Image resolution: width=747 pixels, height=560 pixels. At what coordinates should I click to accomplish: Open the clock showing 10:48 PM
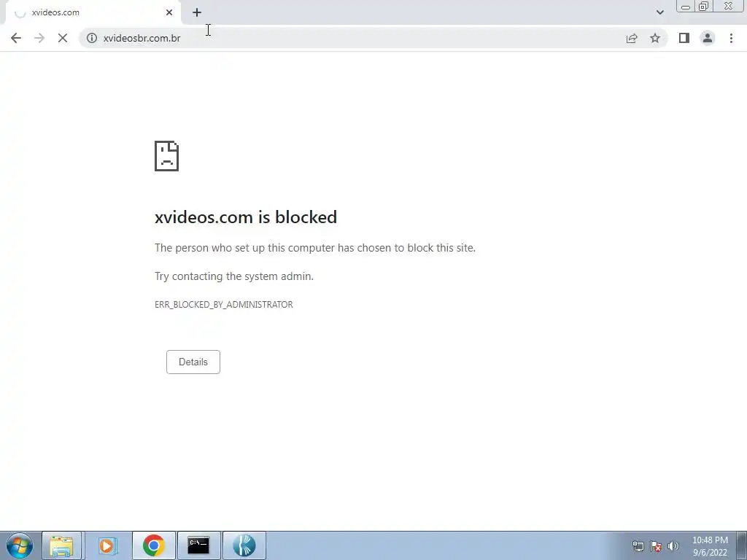click(x=710, y=546)
